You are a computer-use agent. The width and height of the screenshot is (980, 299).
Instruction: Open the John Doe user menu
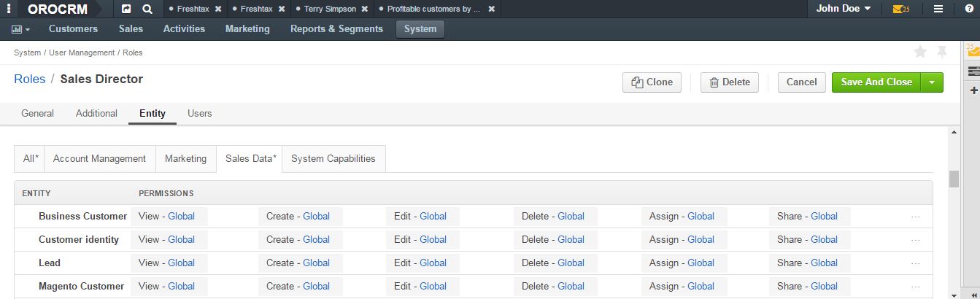point(844,9)
